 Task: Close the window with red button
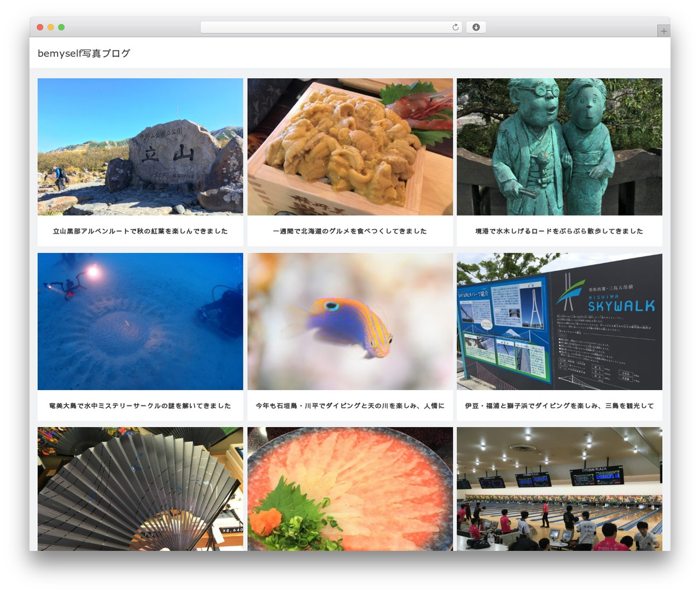coord(40,27)
